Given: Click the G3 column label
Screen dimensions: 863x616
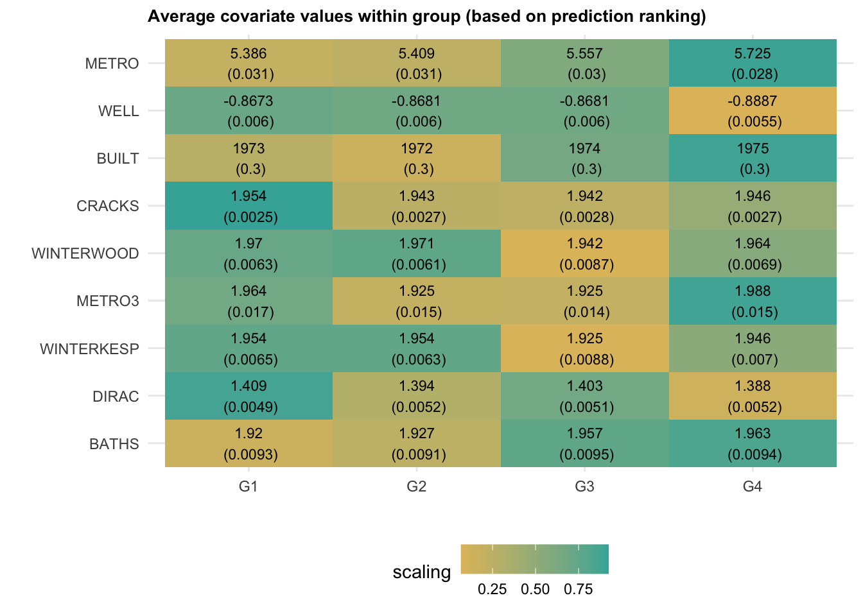Looking at the screenshot, I should (x=584, y=486).
